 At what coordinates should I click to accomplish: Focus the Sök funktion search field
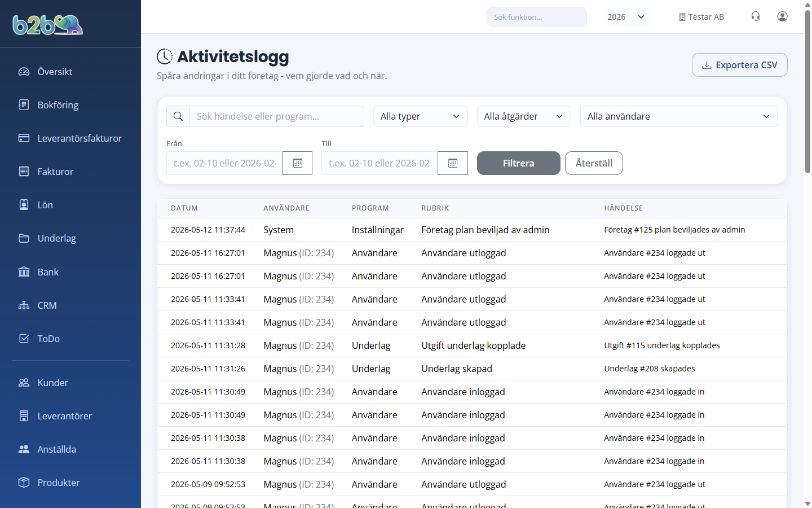(x=537, y=17)
